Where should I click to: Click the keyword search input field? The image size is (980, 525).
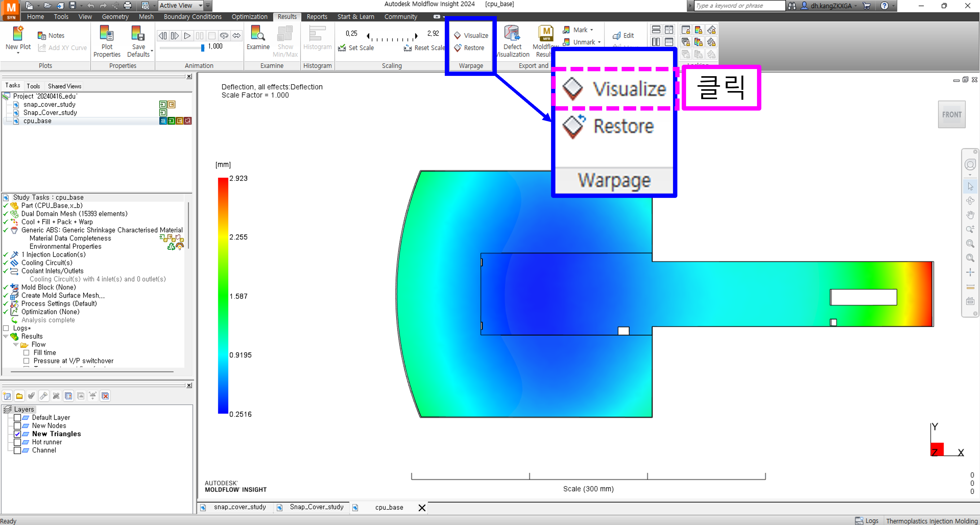(739, 6)
